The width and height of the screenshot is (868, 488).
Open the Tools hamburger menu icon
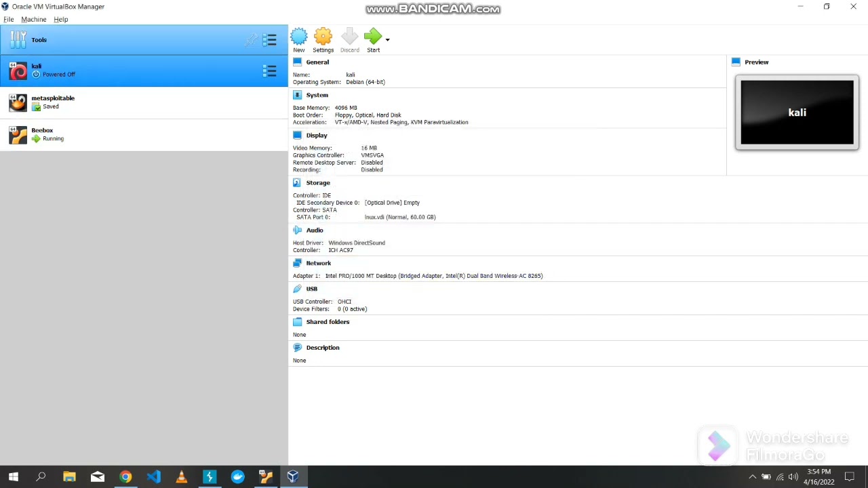[x=270, y=40]
